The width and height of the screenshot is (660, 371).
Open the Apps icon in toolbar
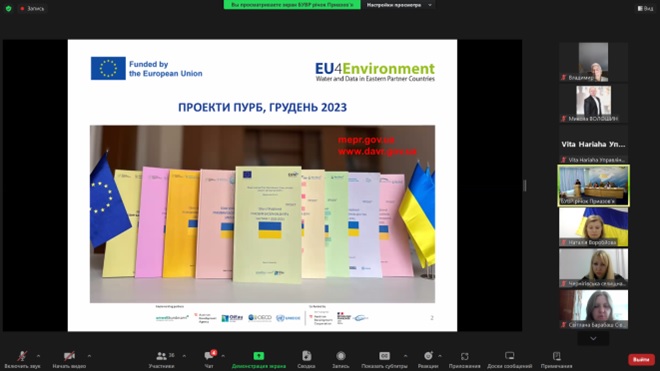coord(464,356)
